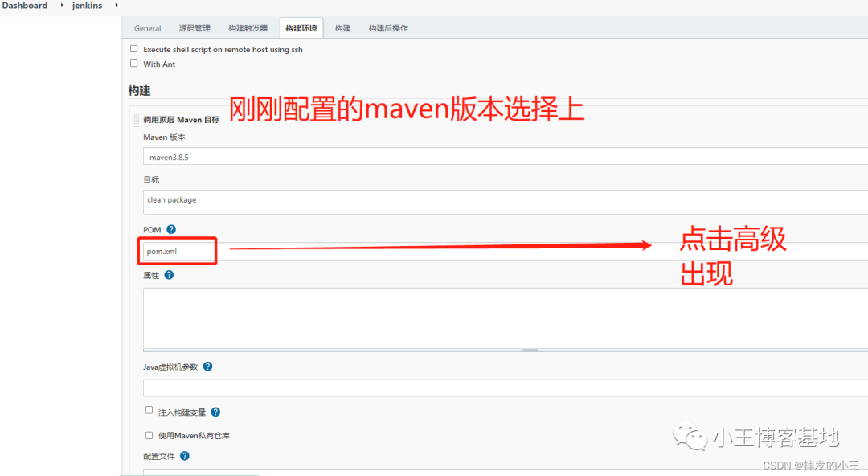
Task: Open the 构建后操作 tab
Action: 388,27
